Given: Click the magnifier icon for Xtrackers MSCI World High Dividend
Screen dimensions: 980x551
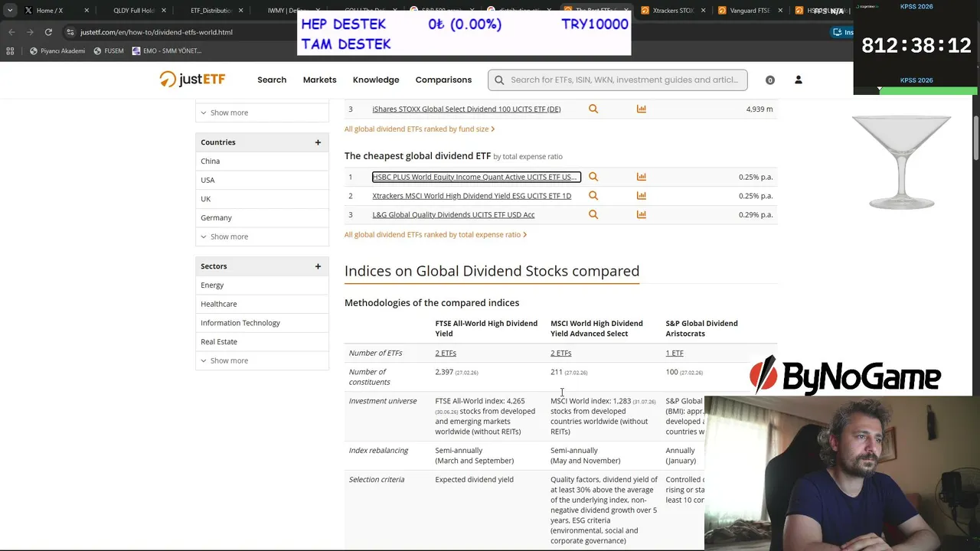Looking at the screenshot, I should coord(593,196).
